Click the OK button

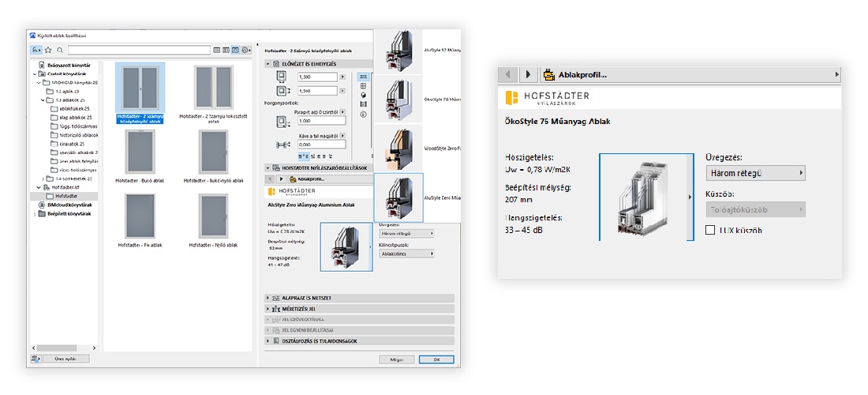(436, 359)
